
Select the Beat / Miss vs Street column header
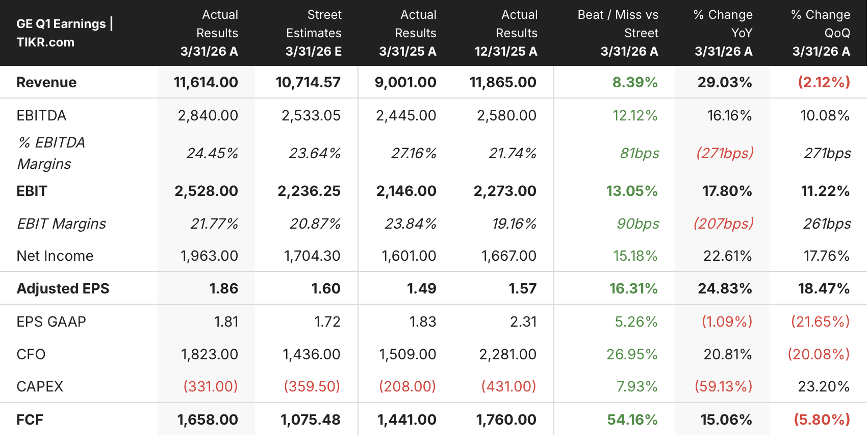click(618, 33)
